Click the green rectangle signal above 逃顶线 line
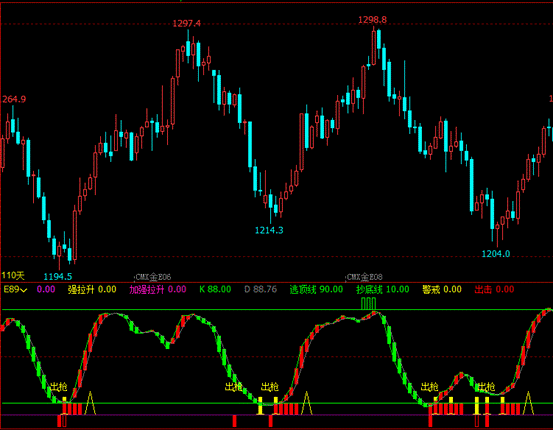Screen dimensions: 553x430 [x=368, y=303]
